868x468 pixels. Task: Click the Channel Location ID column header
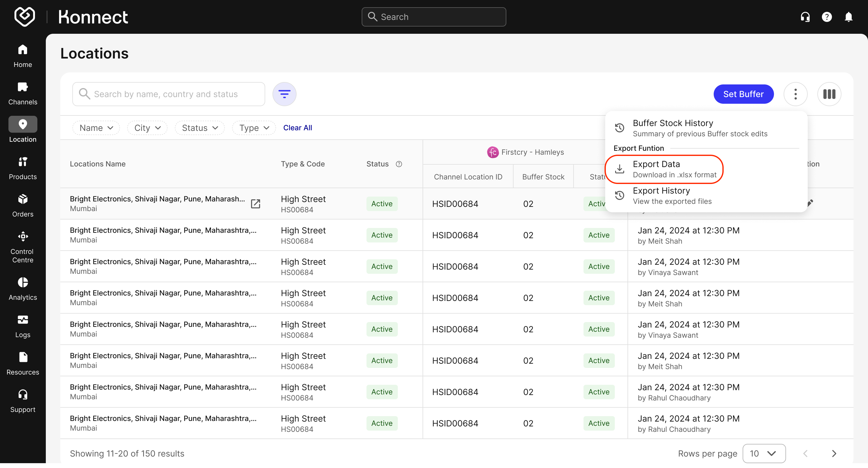(x=468, y=177)
